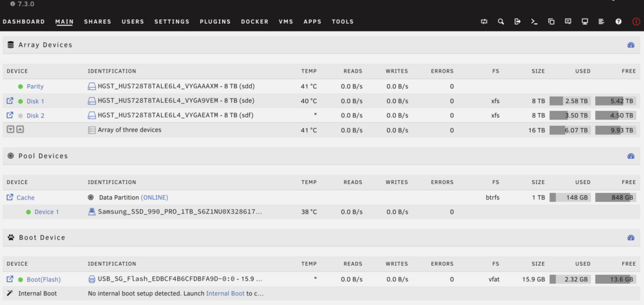The height and width of the screenshot is (305, 644).
Task: Click the Internal Boot wand icon
Action: point(10,293)
